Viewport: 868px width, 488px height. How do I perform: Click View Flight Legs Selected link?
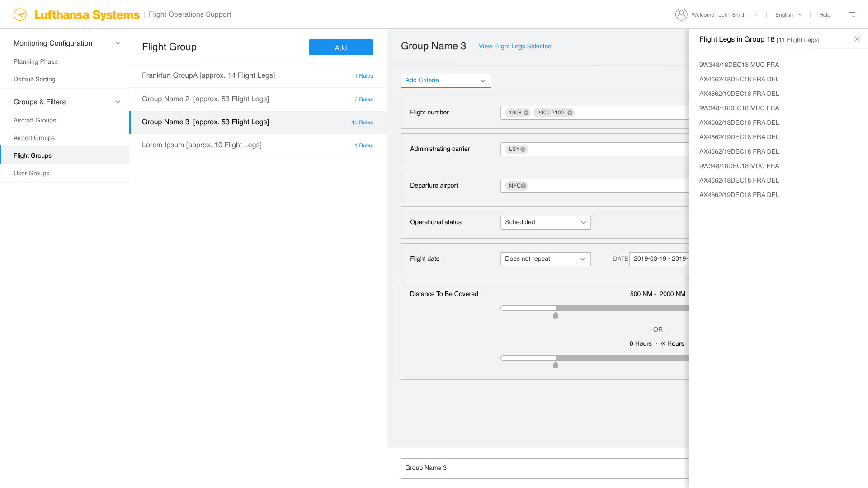(515, 47)
